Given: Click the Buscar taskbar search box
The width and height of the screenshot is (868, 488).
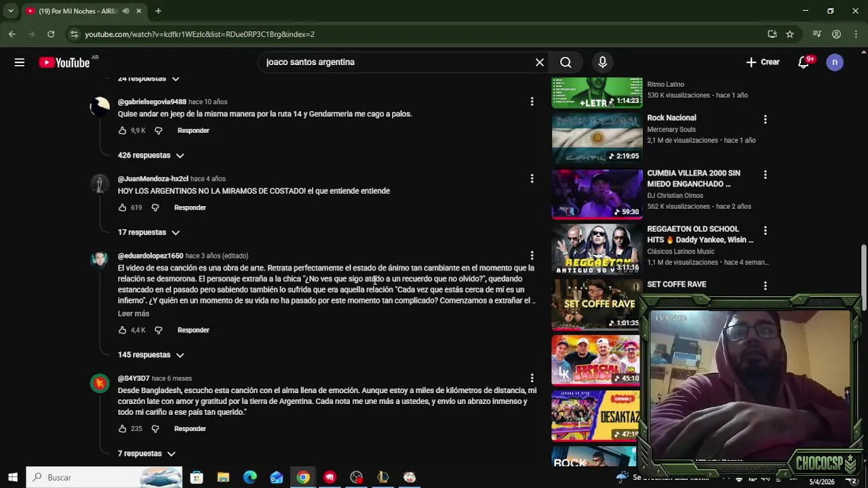Looking at the screenshot, I should pos(104,478).
